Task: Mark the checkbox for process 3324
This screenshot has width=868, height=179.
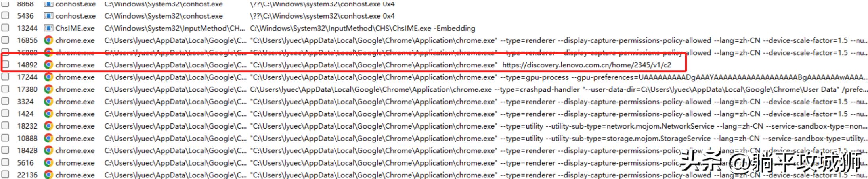Action: 5,101
